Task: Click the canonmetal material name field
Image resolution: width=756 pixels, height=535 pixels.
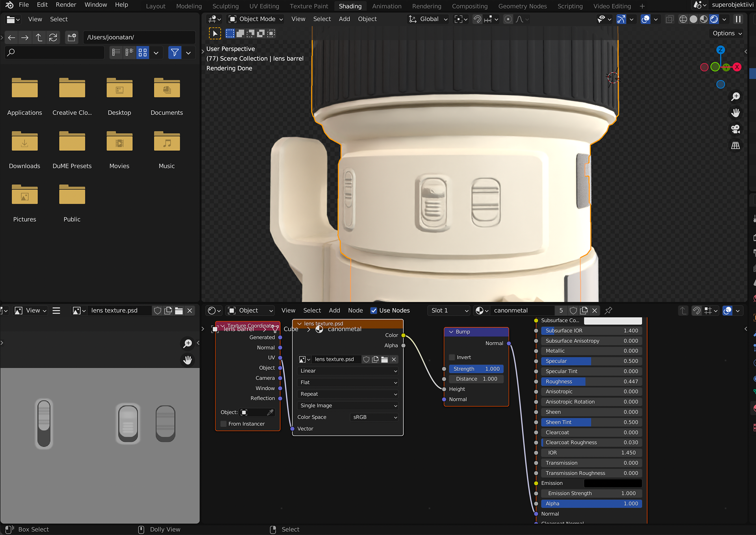Action: click(523, 311)
